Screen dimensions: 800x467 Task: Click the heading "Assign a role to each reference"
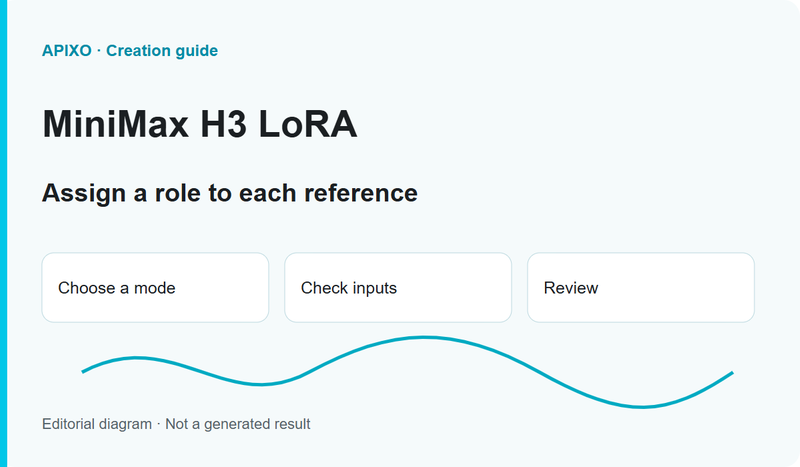pos(230,193)
